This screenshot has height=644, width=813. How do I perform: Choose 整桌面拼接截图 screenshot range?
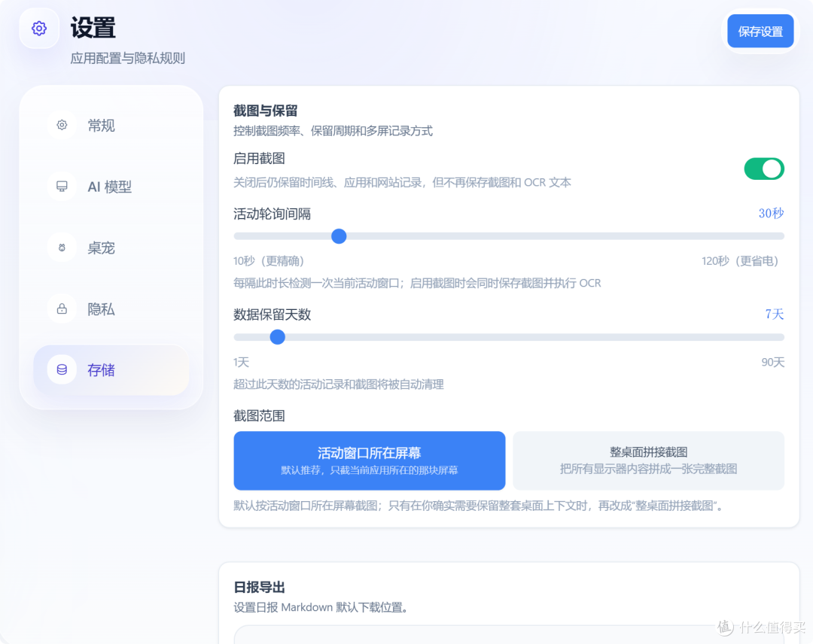point(648,460)
